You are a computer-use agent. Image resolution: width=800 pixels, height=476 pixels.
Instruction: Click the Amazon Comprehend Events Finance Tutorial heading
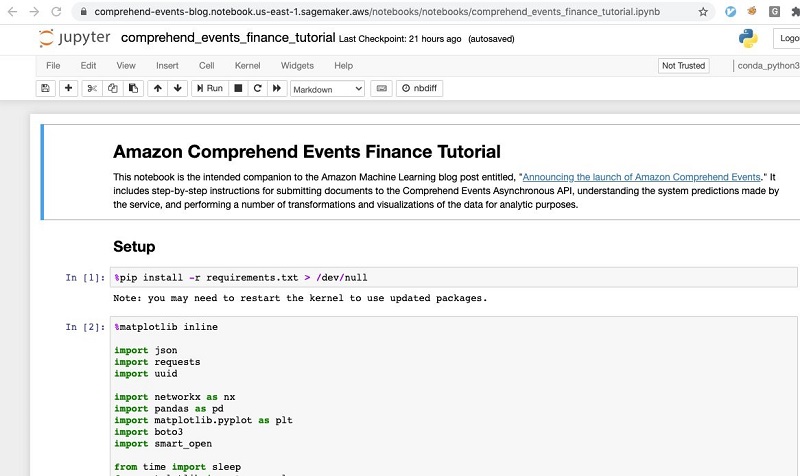[307, 152]
